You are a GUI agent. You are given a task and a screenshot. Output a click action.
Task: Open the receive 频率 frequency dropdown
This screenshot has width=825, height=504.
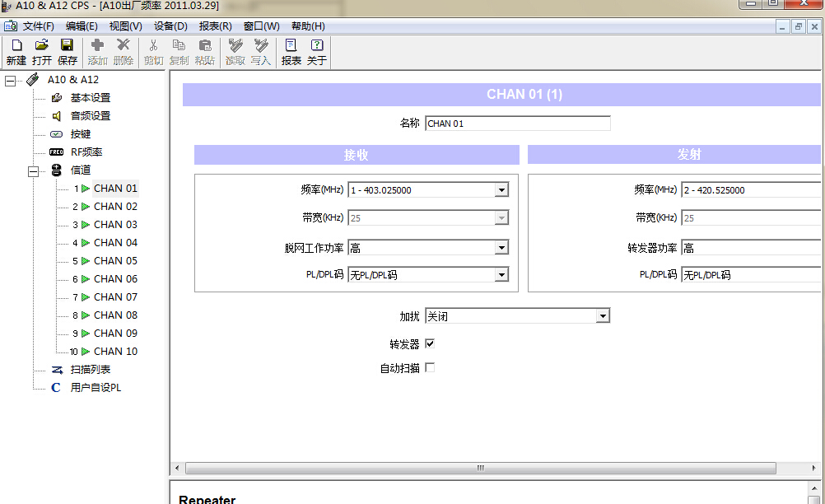pyautogui.click(x=501, y=190)
